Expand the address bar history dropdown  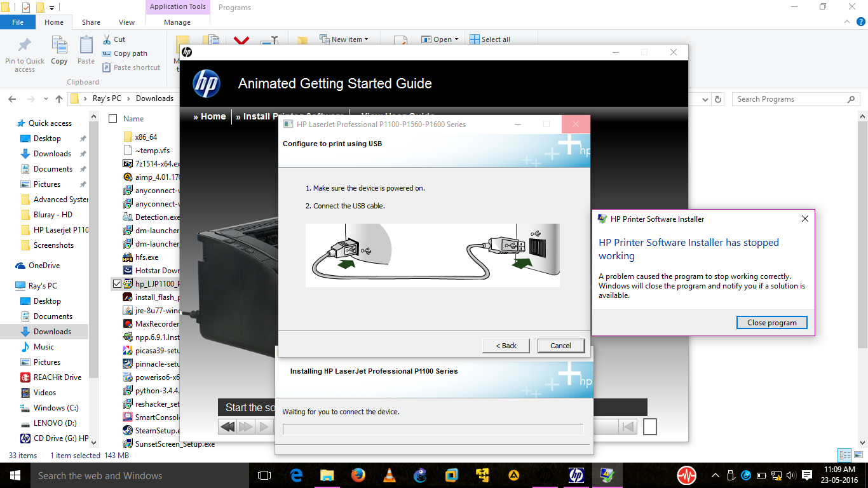pyautogui.click(x=705, y=99)
